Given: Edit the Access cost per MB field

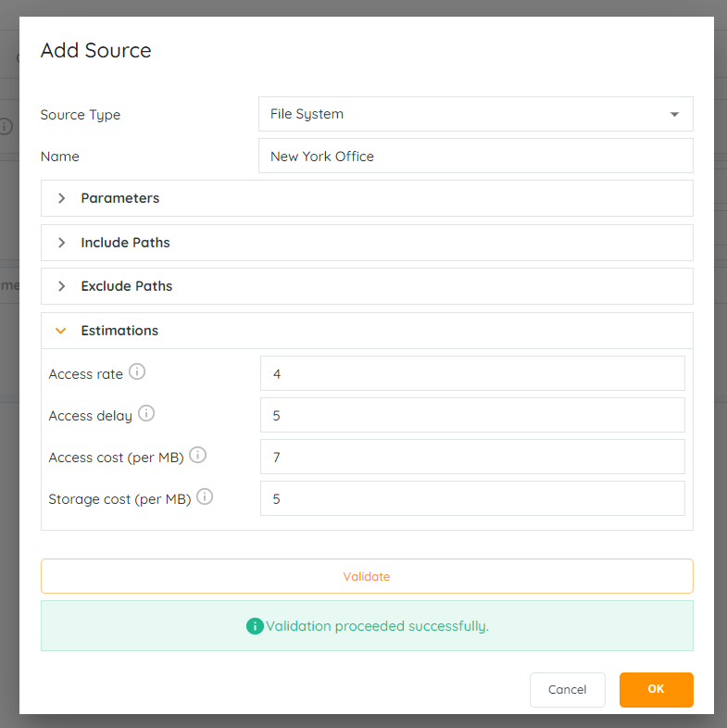Looking at the screenshot, I should 472,457.
